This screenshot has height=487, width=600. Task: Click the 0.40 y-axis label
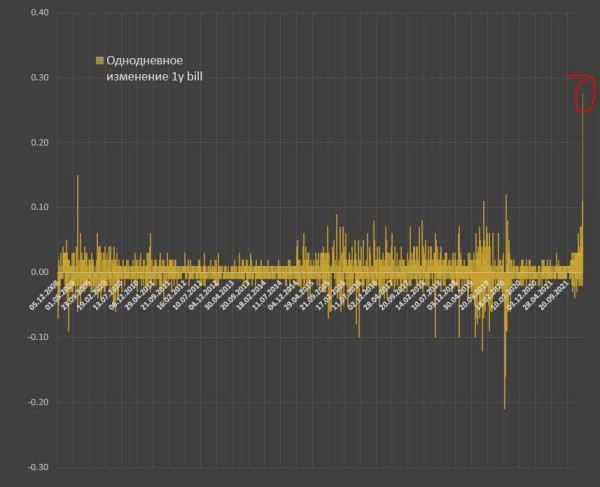tap(37, 13)
